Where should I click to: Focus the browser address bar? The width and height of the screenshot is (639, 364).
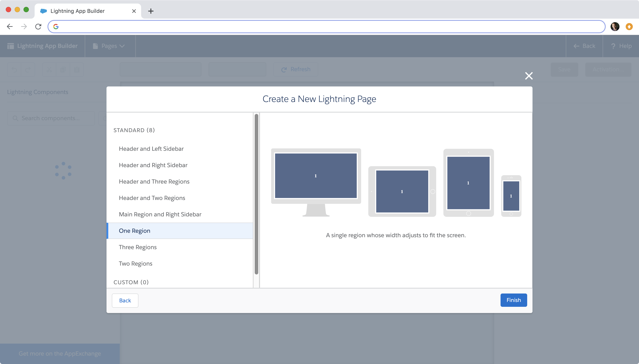coord(326,27)
